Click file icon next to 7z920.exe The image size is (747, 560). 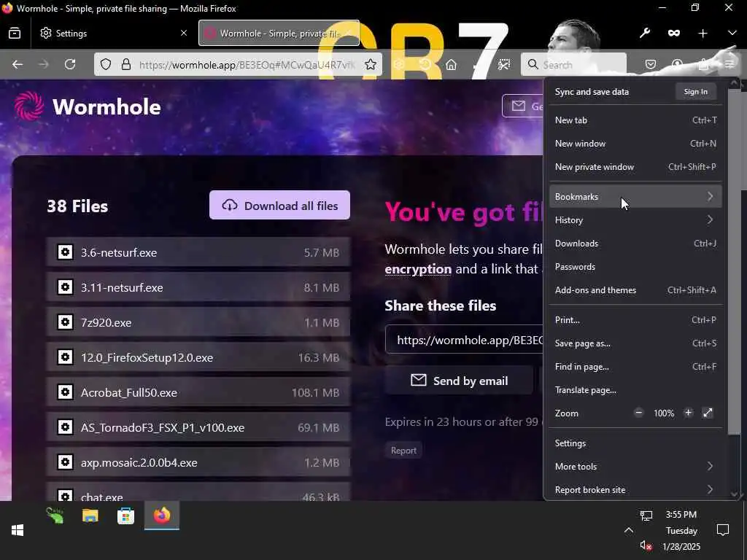[x=65, y=322]
